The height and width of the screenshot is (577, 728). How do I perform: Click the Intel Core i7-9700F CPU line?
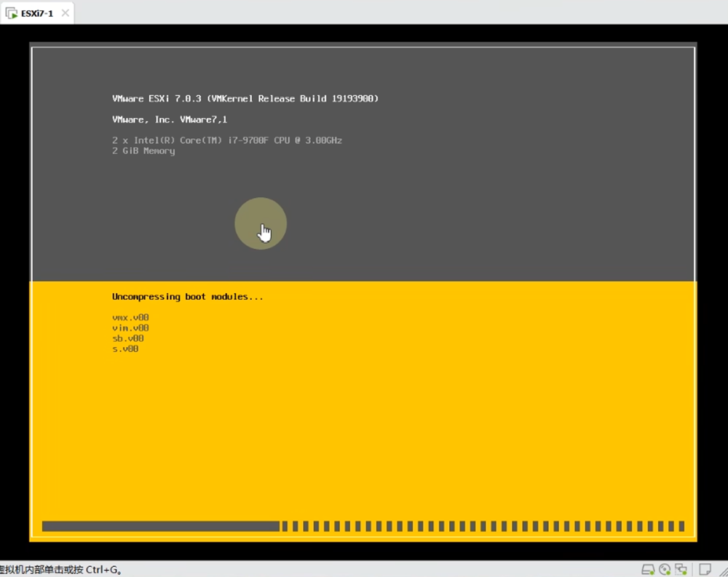click(x=227, y=140)
